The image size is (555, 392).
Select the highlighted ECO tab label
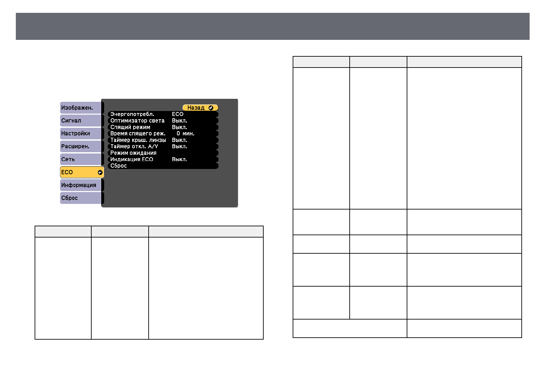coord(67,172)
